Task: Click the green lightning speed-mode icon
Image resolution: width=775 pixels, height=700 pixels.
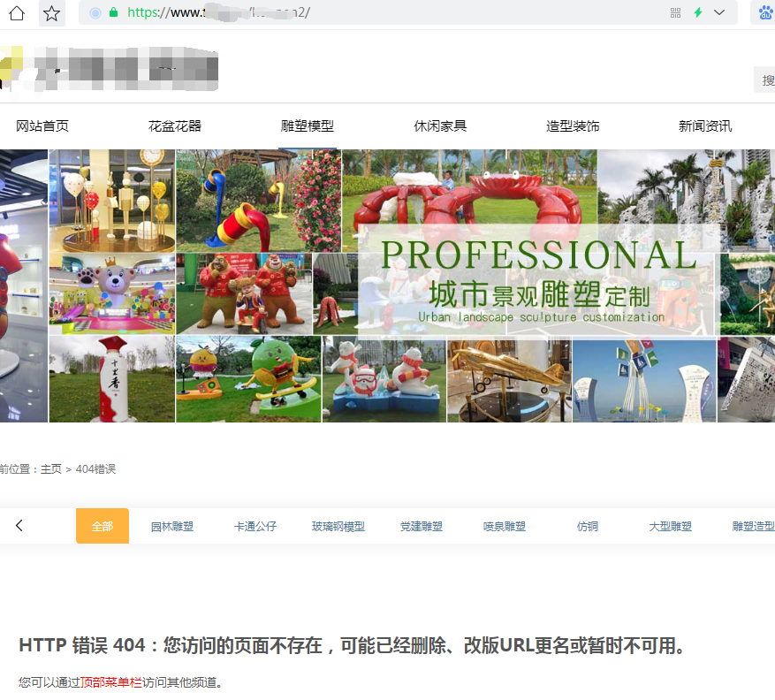Action: (x=698, y=13)
